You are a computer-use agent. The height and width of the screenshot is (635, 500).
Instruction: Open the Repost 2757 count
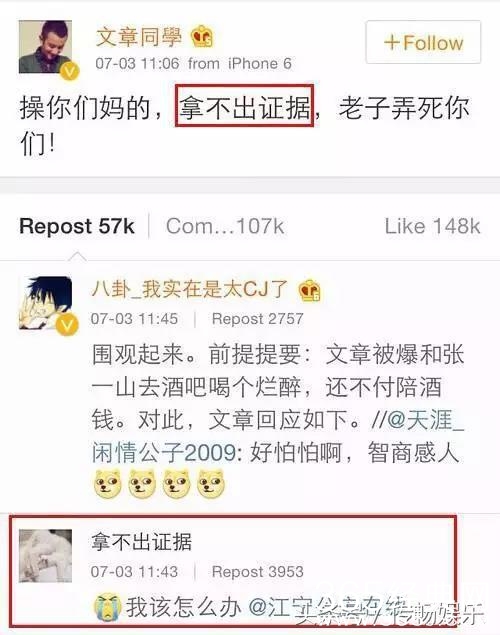(x=257, y=319)
